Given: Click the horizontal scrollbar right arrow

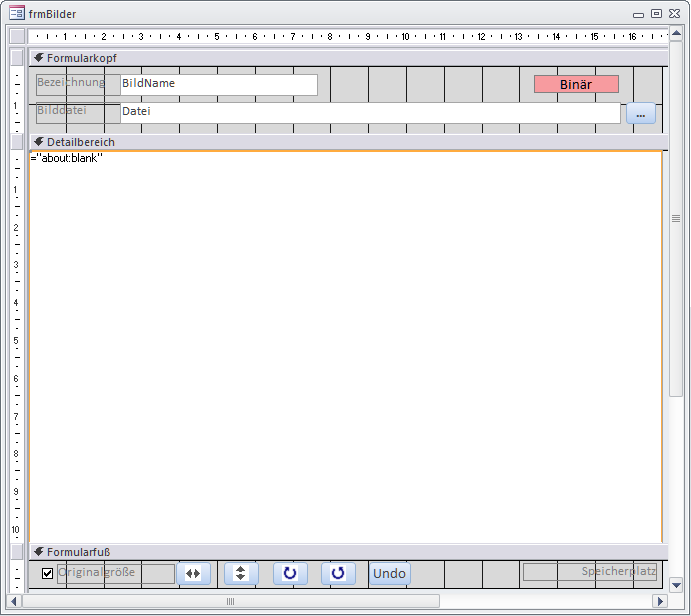Looking at the screenshot, I should 660,601.
